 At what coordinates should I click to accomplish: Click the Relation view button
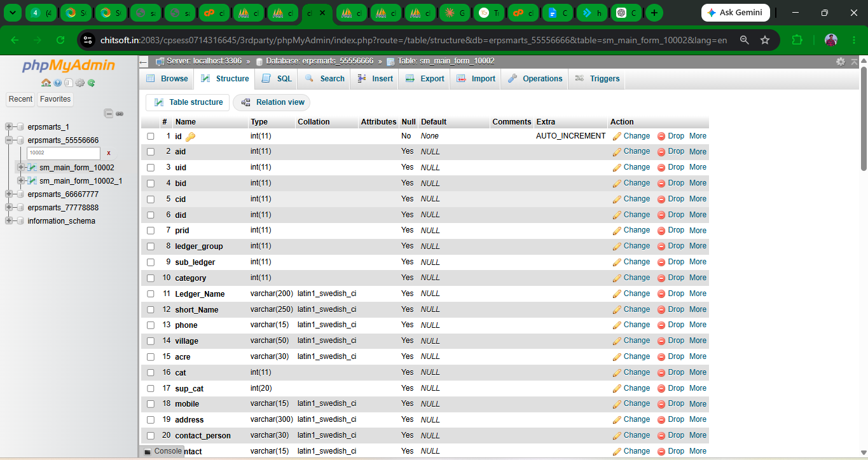pyautogui.click(x=272, y=102)
